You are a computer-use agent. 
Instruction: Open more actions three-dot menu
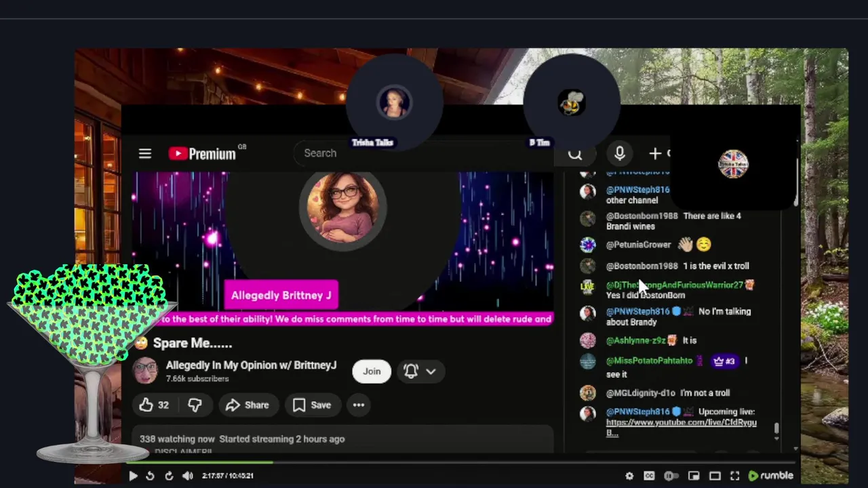(x=359, y=405)
